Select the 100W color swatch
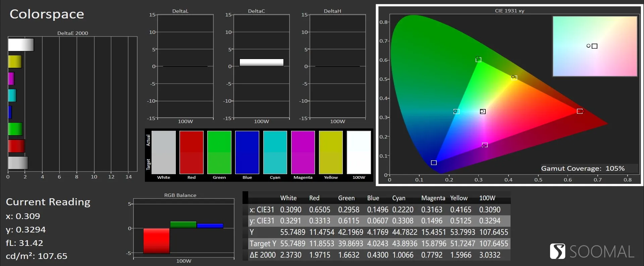Image resolution: width=644 pixels, height=266 pixels. pos(359,152)
